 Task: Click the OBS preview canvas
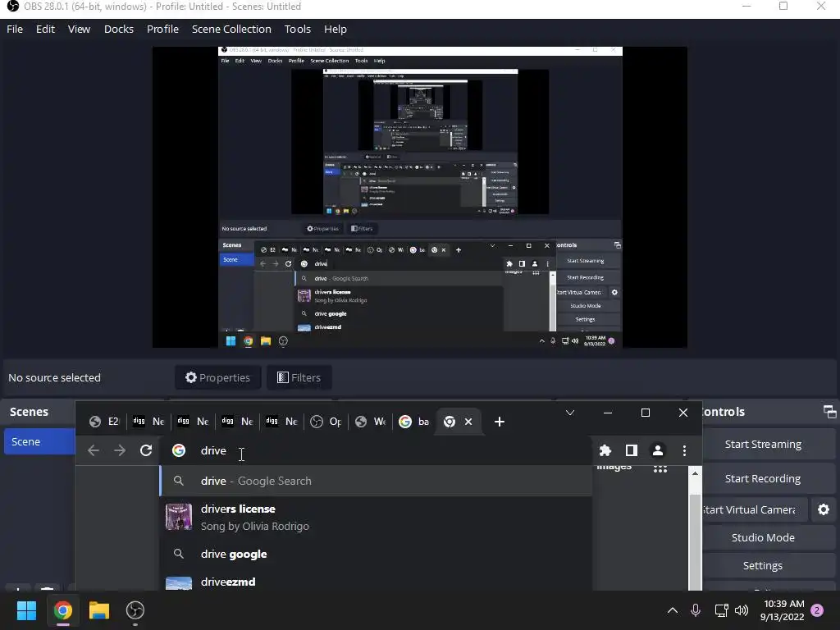pos(420,197)
